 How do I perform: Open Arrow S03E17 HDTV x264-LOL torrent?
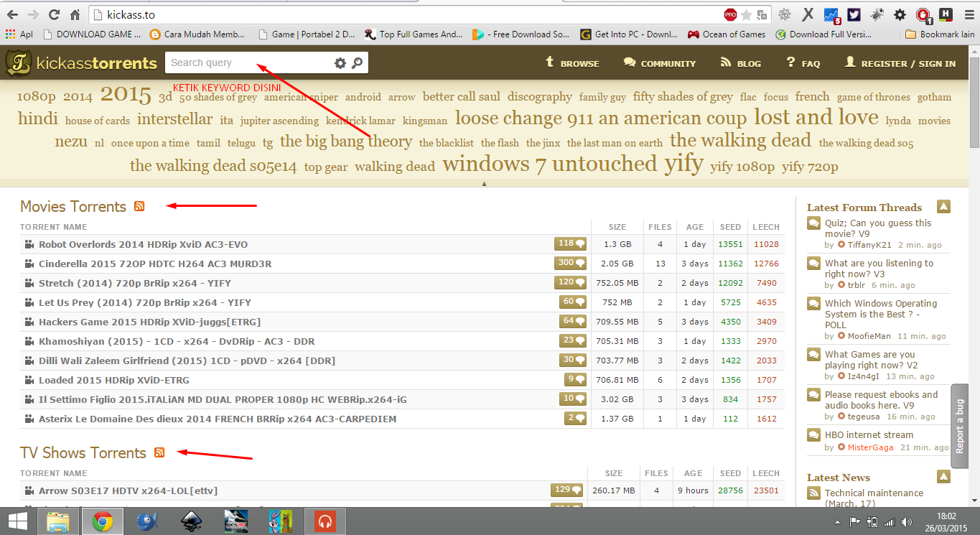pos(128,490)
